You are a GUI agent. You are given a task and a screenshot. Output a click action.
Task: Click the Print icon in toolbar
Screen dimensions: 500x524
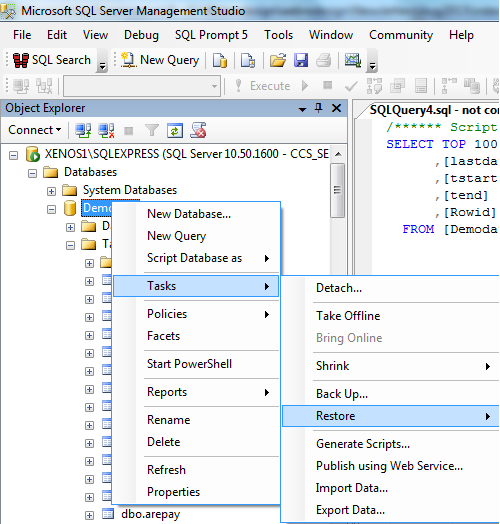324,60
